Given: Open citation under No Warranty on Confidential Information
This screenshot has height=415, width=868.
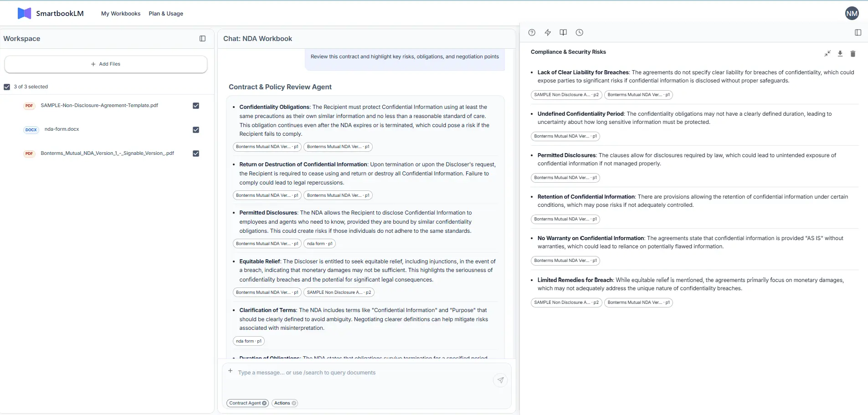Looking at the screenshot, I should pos(565,261).
